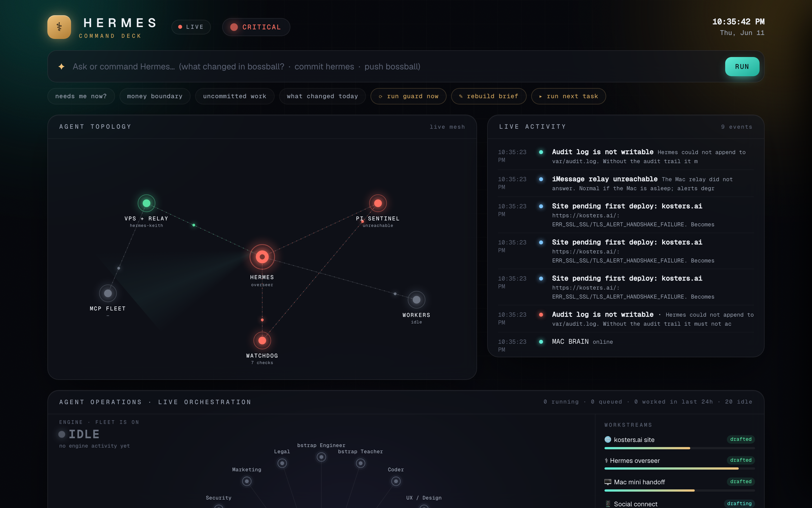Click the 'Thu, Jun 11' date
This screenshot has height=508, width=812.
tap(742, 33)
